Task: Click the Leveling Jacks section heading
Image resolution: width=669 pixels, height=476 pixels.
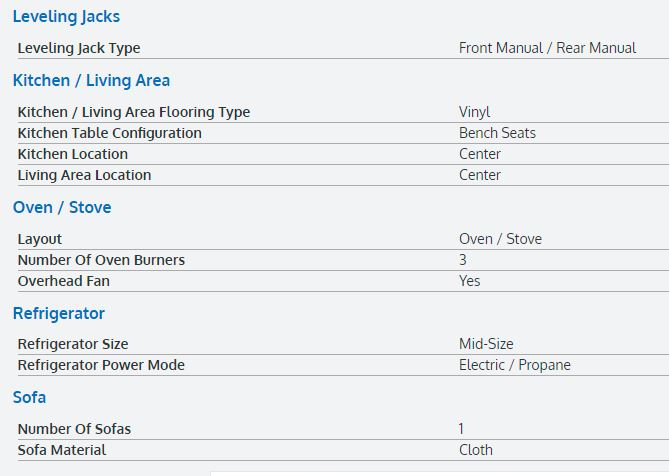Action: click(x=66, y=16)
